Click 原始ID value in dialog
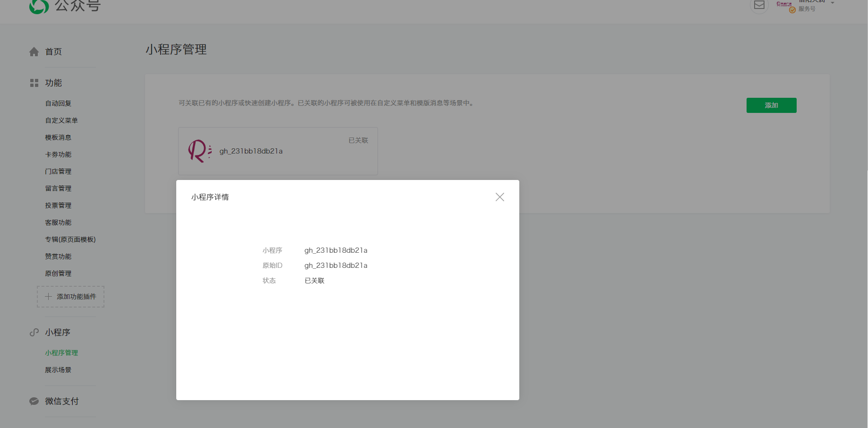The height and width of the screenshot is (428, 868). pos(336,265)
